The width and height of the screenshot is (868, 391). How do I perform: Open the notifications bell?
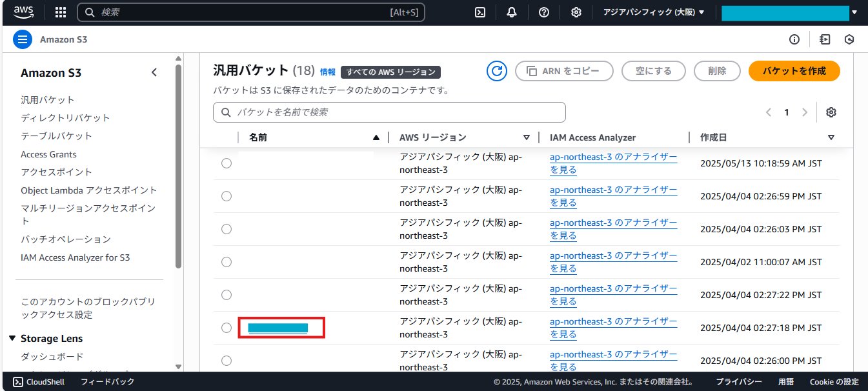512,12
